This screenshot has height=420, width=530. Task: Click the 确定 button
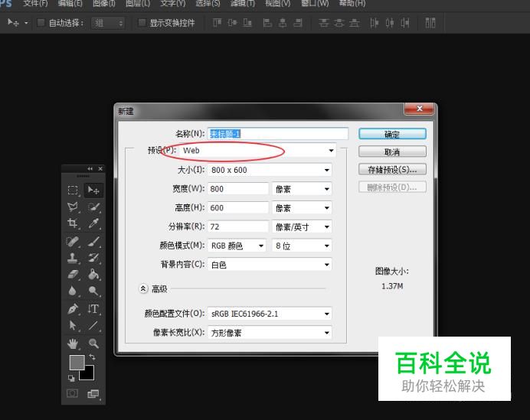click(392, 134)
